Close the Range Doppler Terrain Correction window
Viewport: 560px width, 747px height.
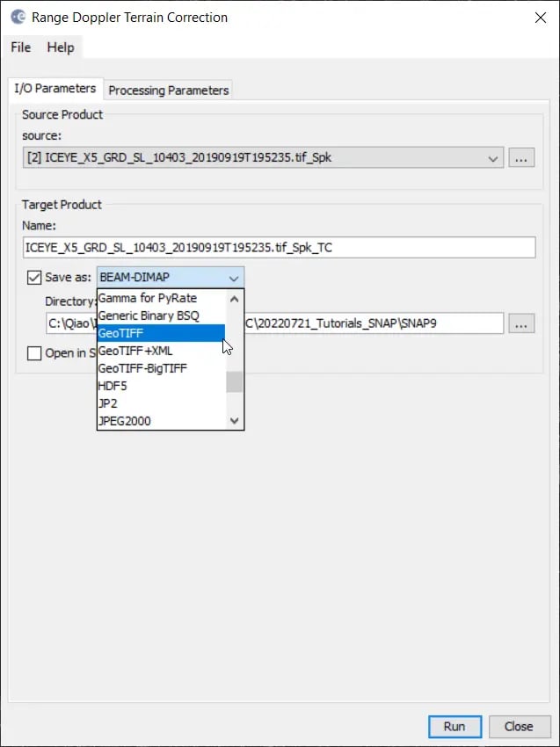coord(541,18)
